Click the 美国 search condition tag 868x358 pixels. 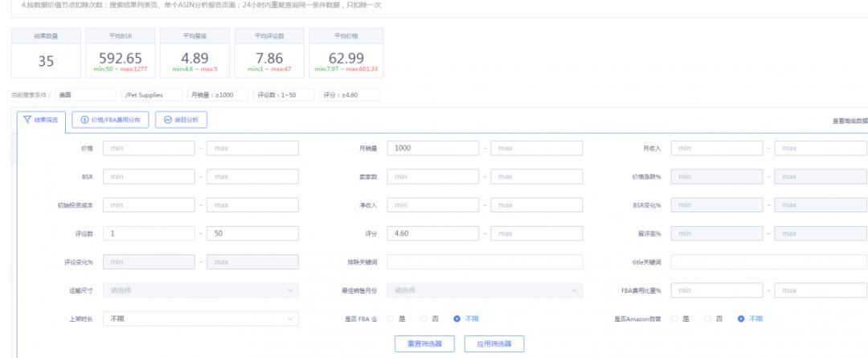(x=85, y=95)
